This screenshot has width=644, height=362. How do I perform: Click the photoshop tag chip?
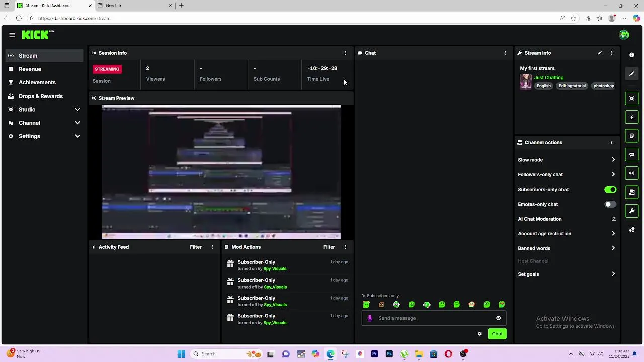pyautogui.click(x=603, y=86)
